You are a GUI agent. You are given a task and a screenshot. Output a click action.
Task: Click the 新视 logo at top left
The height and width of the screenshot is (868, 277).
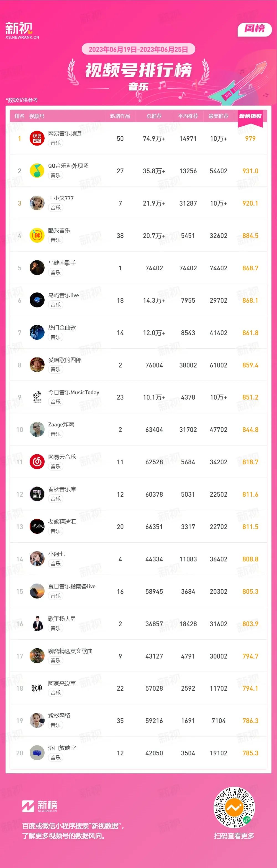pyautogui.click(x=22, y=31)
